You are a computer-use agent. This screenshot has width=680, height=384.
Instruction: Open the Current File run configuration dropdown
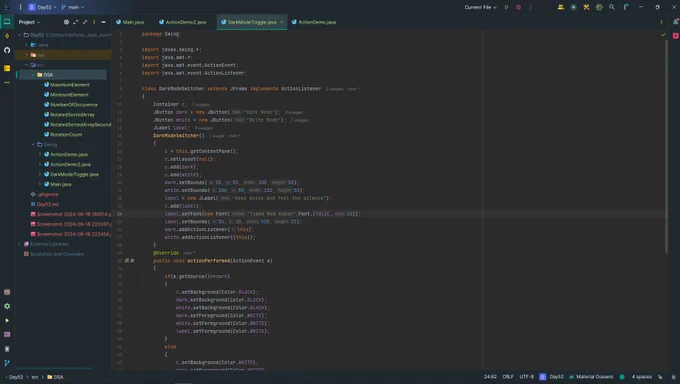480,7
